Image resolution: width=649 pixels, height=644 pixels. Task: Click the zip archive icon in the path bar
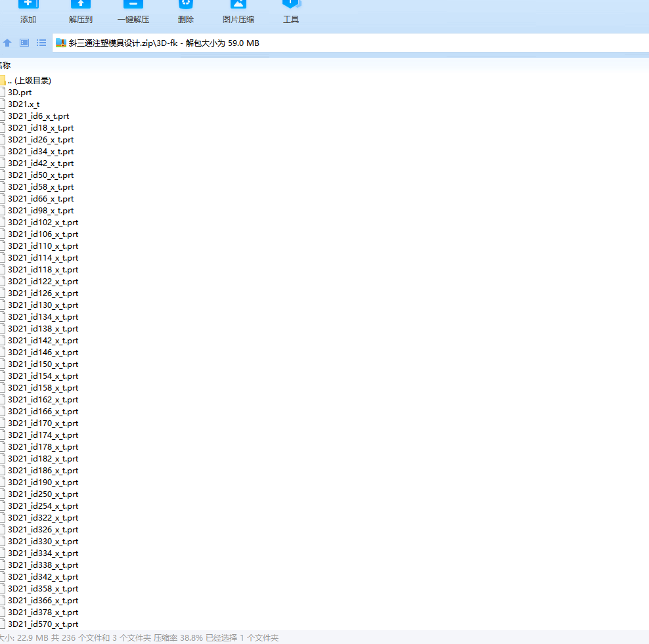coord(61,43)
